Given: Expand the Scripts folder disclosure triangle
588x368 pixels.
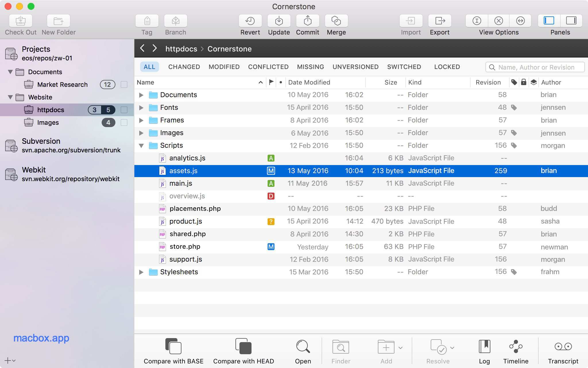Looking at the screenshot, I should [141, 145].
